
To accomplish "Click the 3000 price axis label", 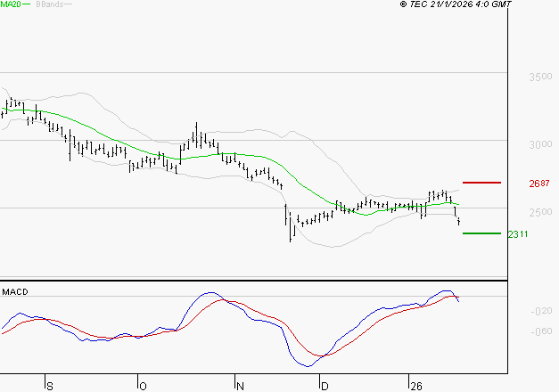I will (539, 145).
